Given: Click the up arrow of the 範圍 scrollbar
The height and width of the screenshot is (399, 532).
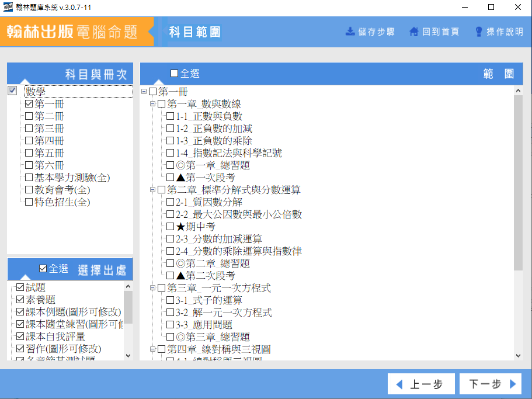Looking at the screenshot, I should [518, 91].
